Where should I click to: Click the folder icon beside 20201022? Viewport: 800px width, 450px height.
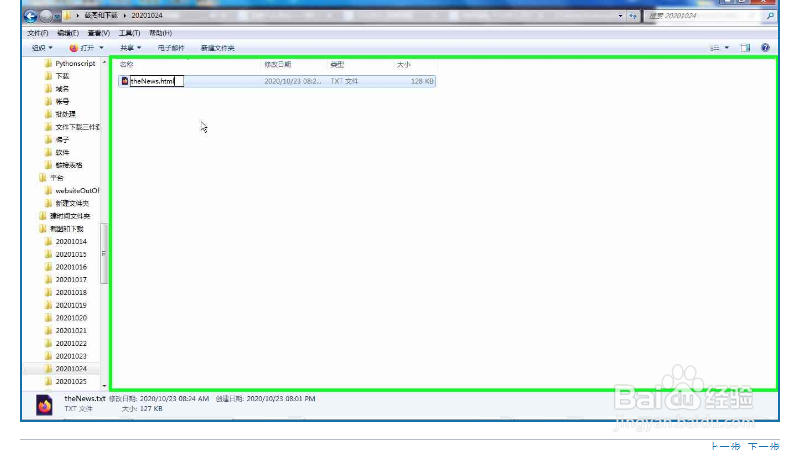tap(48, 343)
